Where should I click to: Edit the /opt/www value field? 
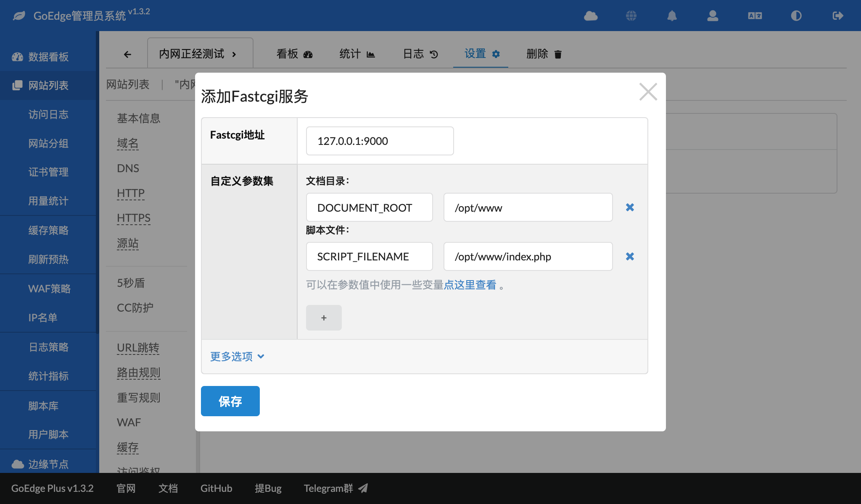click(528, 207)
